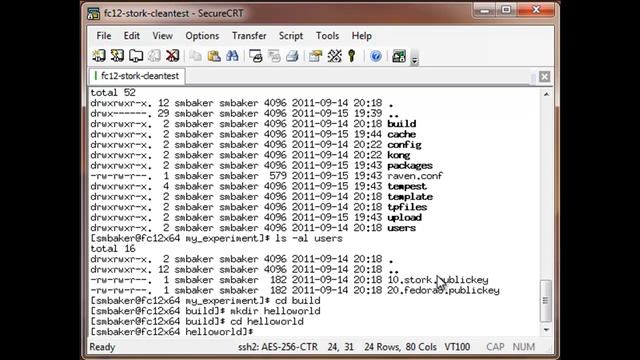Image resolution: width=640 pixels, height=360 pixels.
Task: Open Global Options crossed-tools icon
Action: tap(334, 56)
